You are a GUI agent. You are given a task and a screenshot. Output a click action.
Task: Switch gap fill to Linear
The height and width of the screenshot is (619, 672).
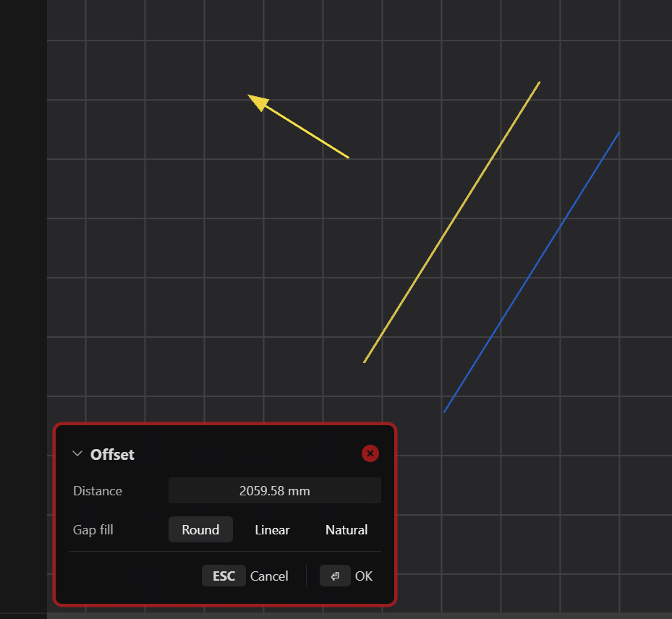[x=272, y=529]
